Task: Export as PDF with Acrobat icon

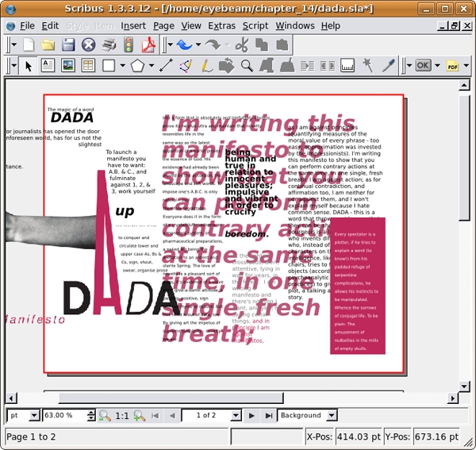Action: coord(148,45)
